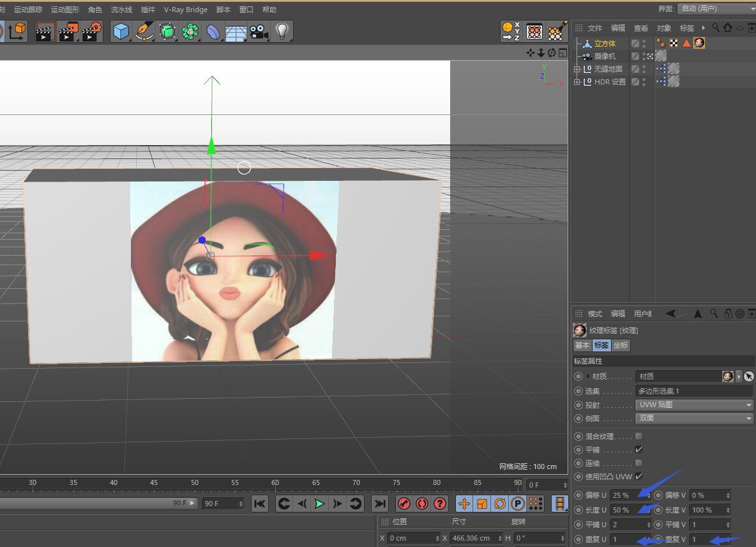Toggle visibility dots for 摄像机 object
This screenshot has height=547, width=756.
644,56
